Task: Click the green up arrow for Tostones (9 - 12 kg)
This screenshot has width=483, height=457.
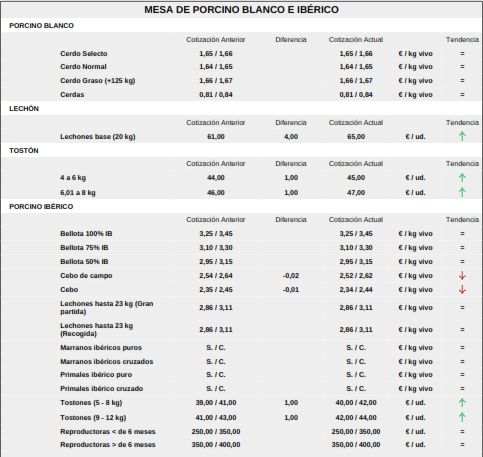Action: pos(462,417)
